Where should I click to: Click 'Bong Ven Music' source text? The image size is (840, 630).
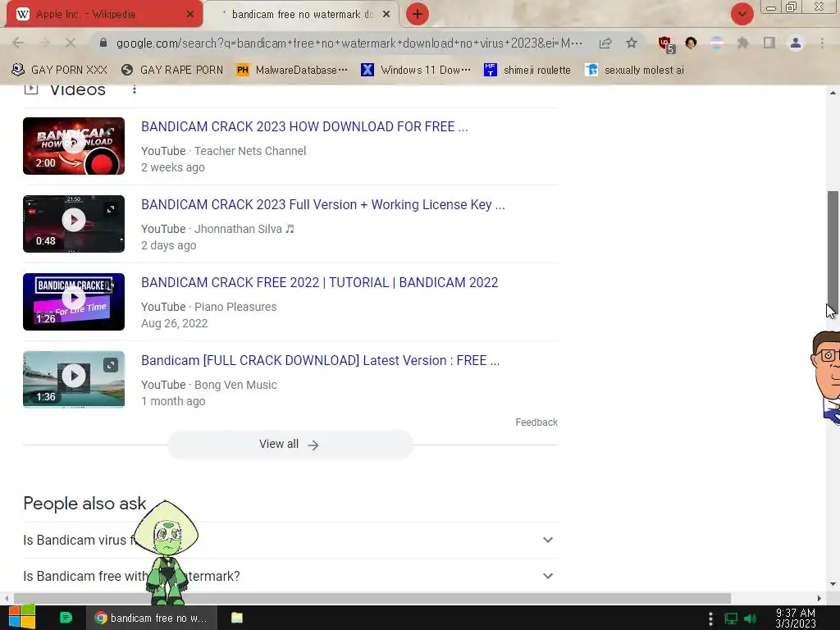[x=235, y=385]
